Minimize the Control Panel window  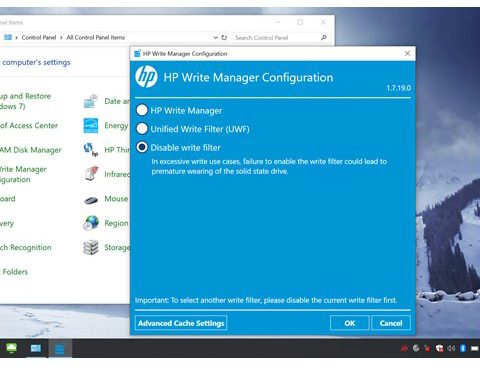[278, 22]
